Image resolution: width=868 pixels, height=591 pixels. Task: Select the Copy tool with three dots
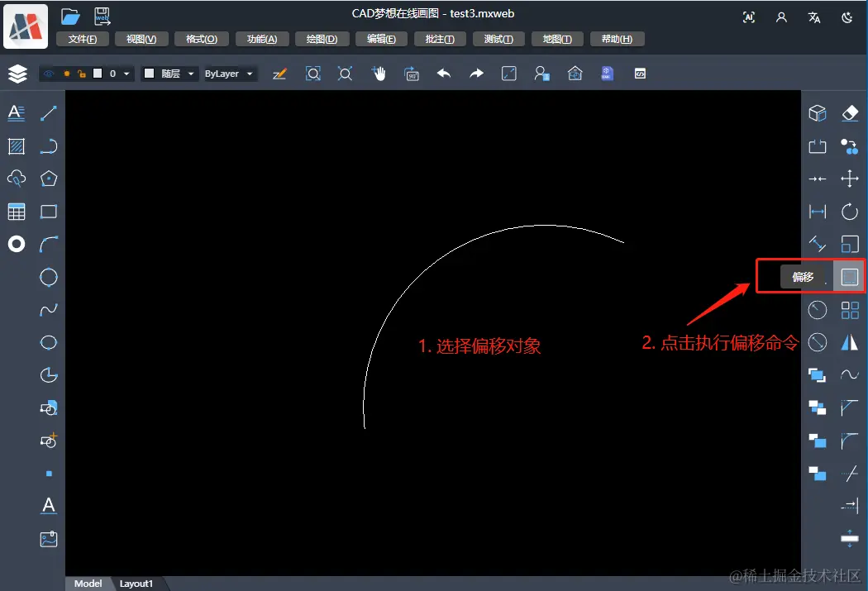pos(850,146)
